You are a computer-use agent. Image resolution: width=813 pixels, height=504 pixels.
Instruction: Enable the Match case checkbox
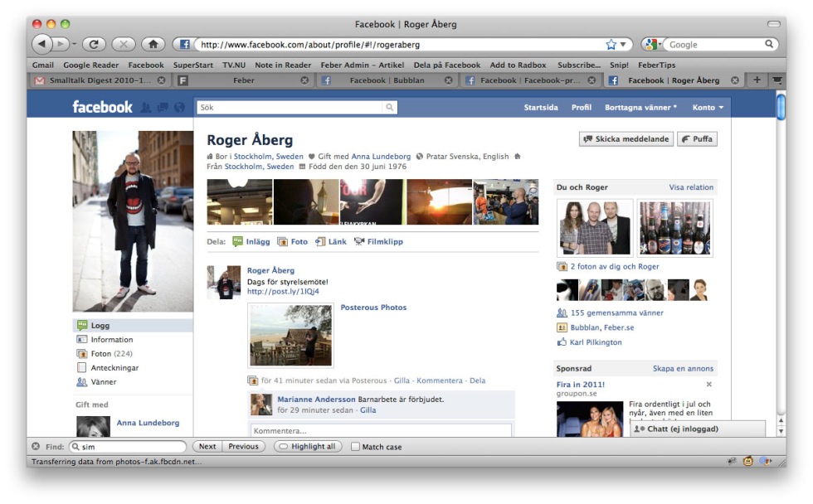pos(355,447)
